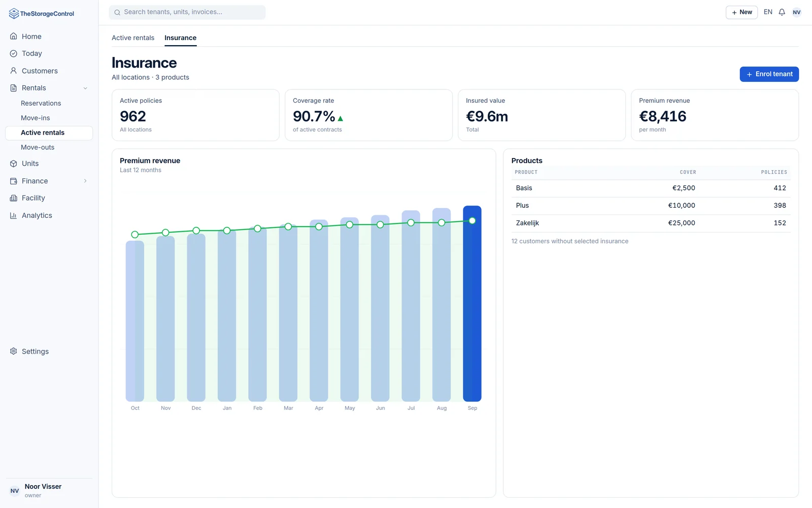812x508 pixels.
Task: Click 12 customers without selected insurance
Action: coord(569,241)
